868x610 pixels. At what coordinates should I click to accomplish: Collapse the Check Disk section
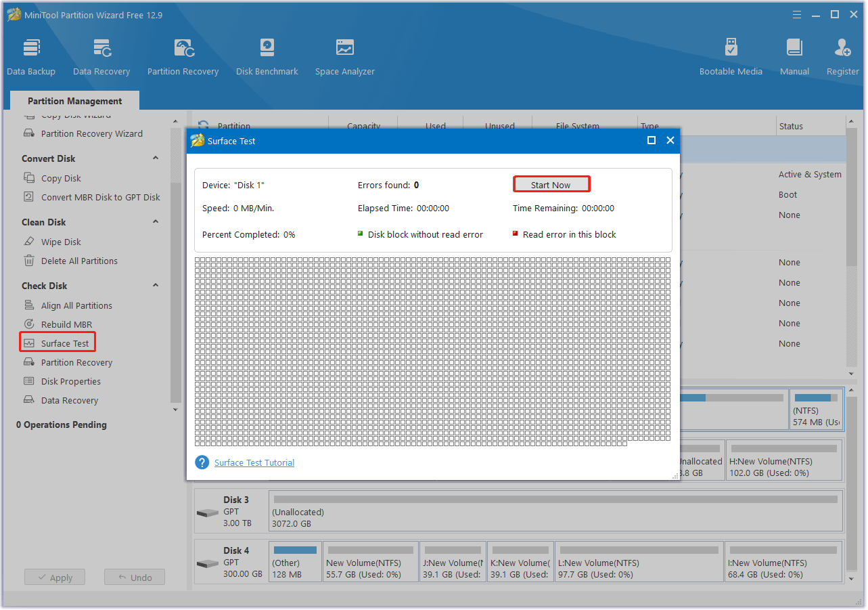tap(155, 285)
